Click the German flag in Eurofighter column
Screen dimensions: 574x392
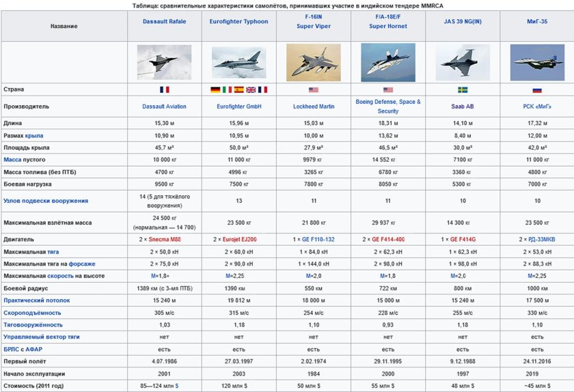tap(215, 89)
